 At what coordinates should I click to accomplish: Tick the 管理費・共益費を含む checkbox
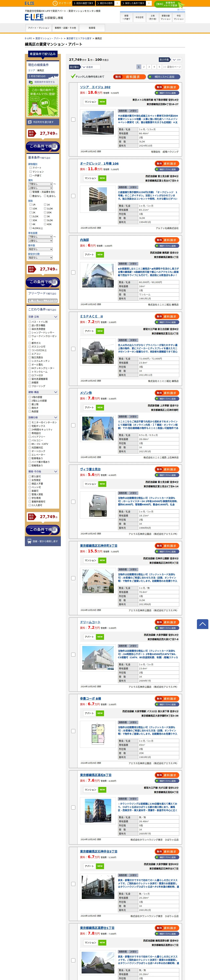point(30,192)
